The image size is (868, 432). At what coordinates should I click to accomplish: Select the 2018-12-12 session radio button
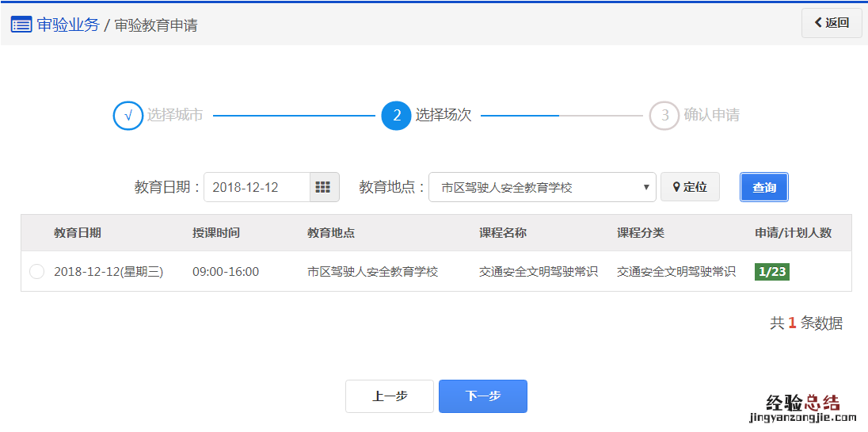pyautogui.click(x=36, y=272)
